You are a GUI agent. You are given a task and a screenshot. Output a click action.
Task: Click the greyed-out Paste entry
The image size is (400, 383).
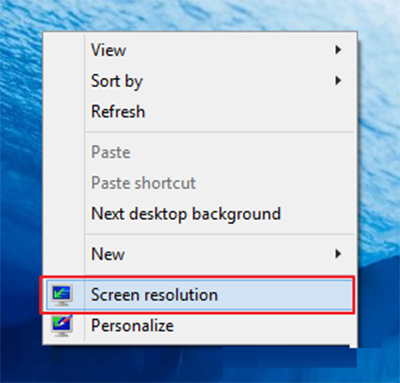pyautogui.click(x=199, y=152)
